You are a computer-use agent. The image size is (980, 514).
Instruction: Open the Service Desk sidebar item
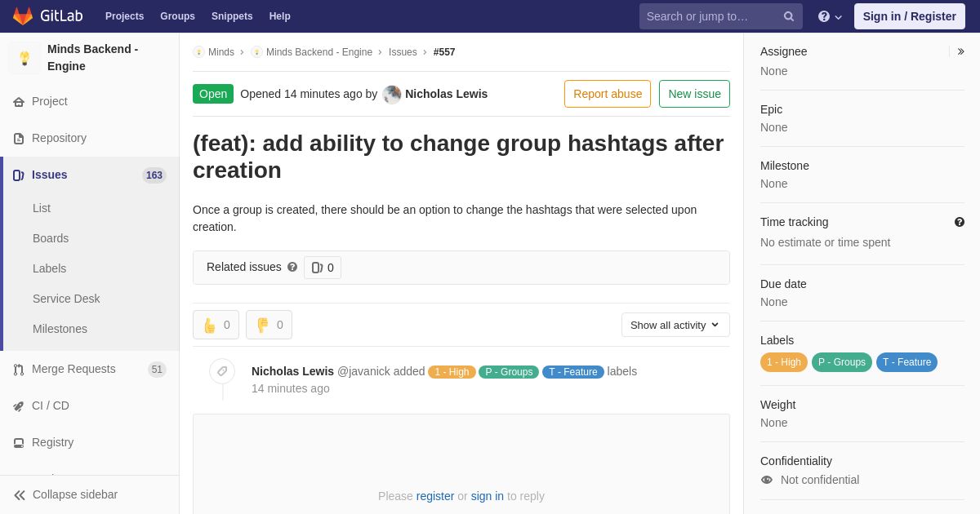click(66, 299)
